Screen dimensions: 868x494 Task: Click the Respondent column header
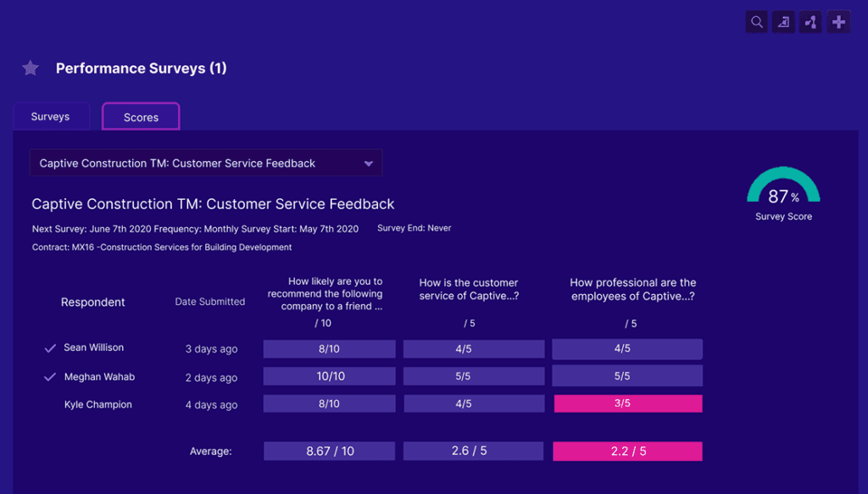tap(93, 303)
